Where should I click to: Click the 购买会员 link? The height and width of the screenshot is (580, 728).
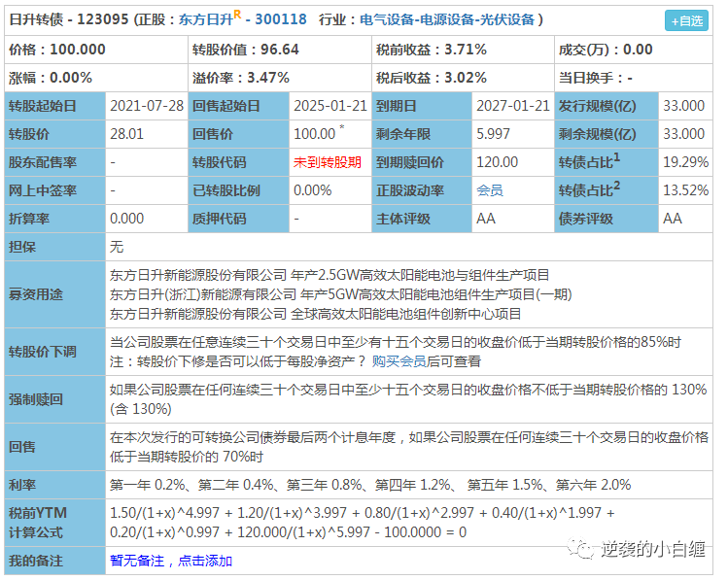click(x=399, y=361)
